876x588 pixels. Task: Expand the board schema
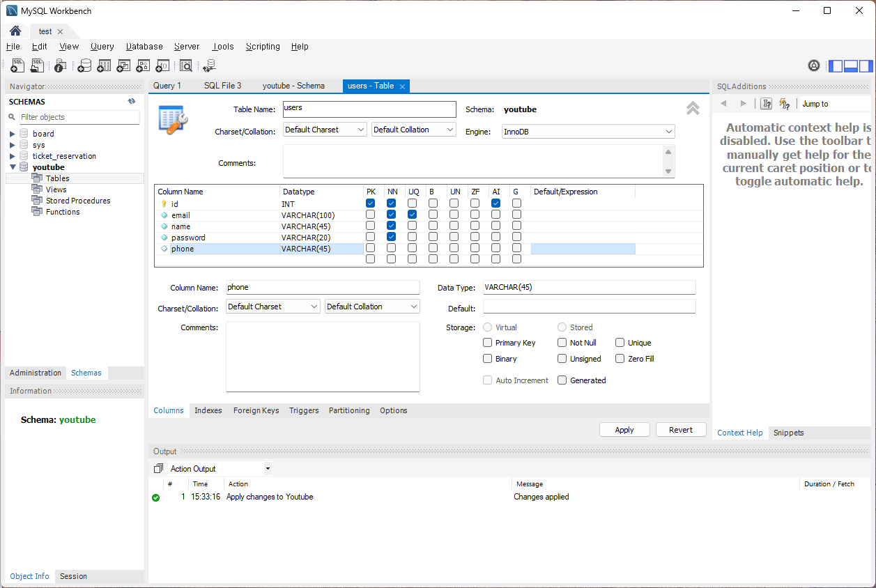click(12, 134)
